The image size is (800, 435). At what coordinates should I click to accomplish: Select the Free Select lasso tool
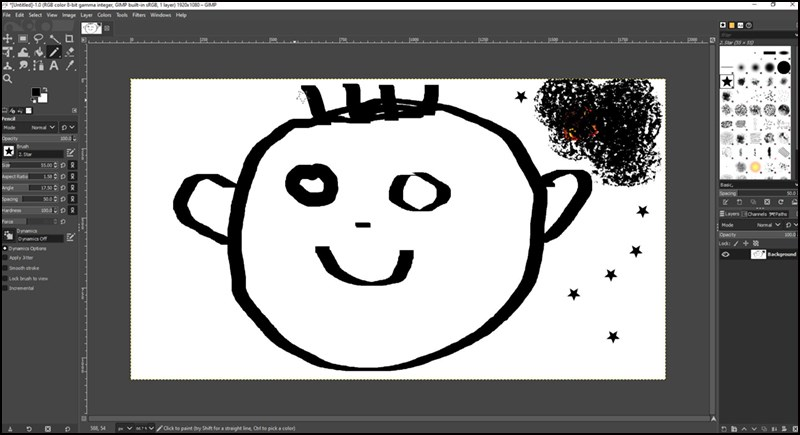pos(39,39)
